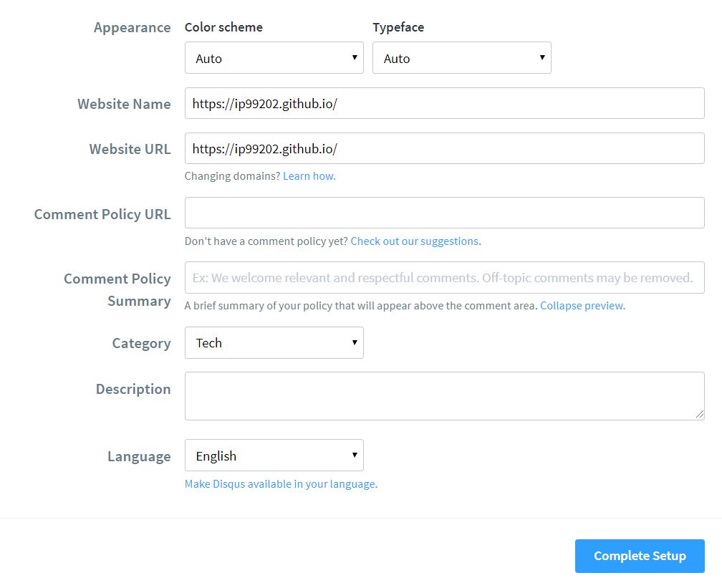Click the 'Collapse preview.' link

coord(582,305)
